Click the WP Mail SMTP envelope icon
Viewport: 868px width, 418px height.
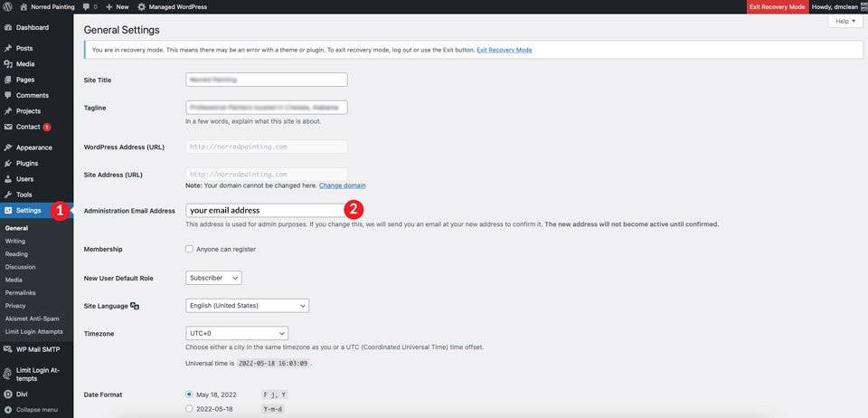tap(8, 349)
